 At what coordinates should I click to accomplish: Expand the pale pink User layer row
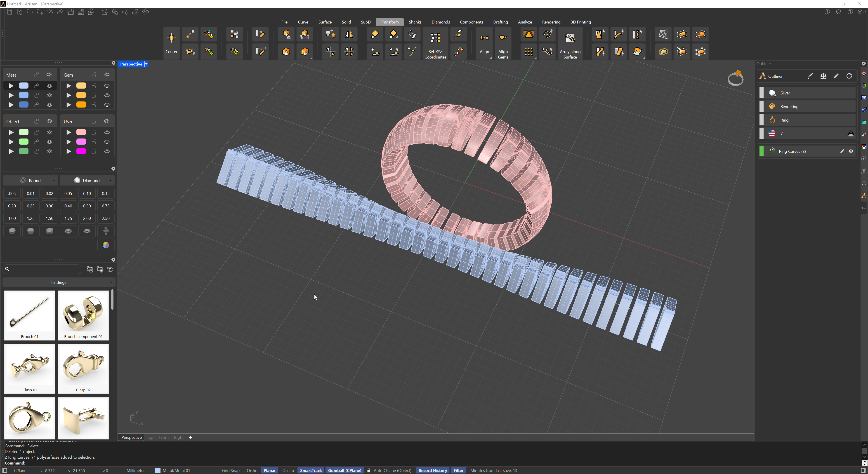68,132
